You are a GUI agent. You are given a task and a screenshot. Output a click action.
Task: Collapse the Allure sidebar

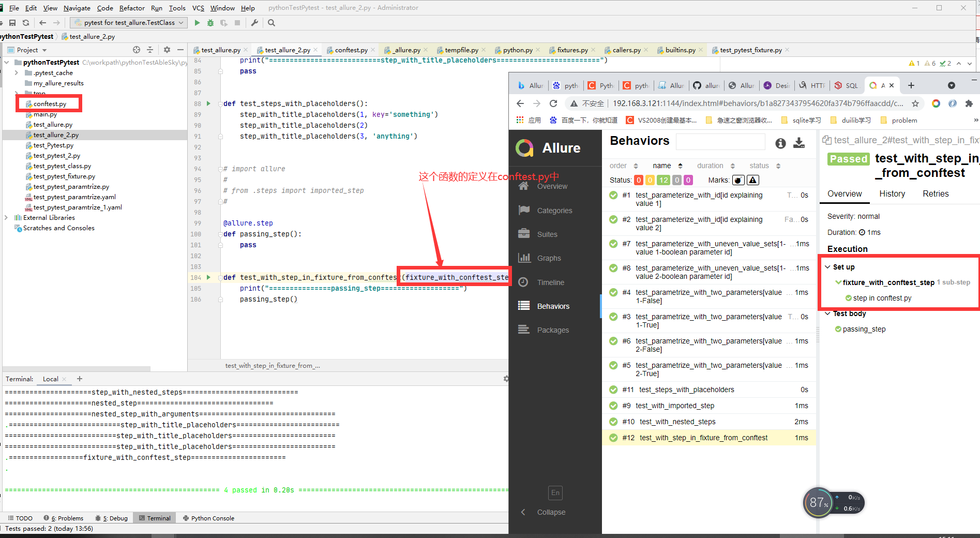pos(544,512)
